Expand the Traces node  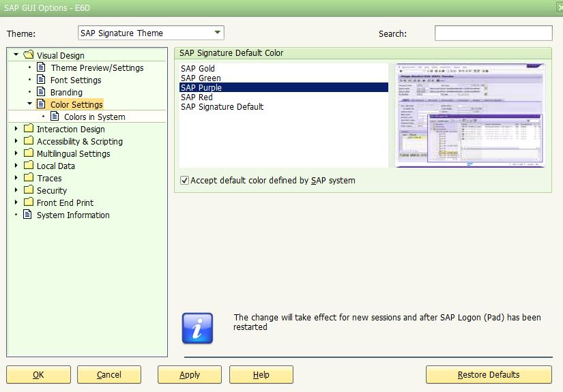coord(16,177)
